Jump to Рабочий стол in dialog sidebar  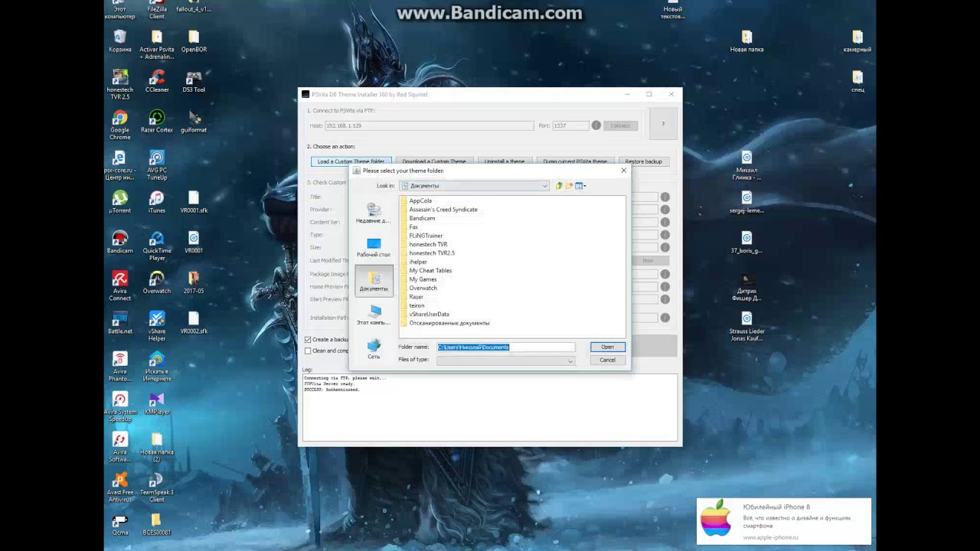point(374,247)
